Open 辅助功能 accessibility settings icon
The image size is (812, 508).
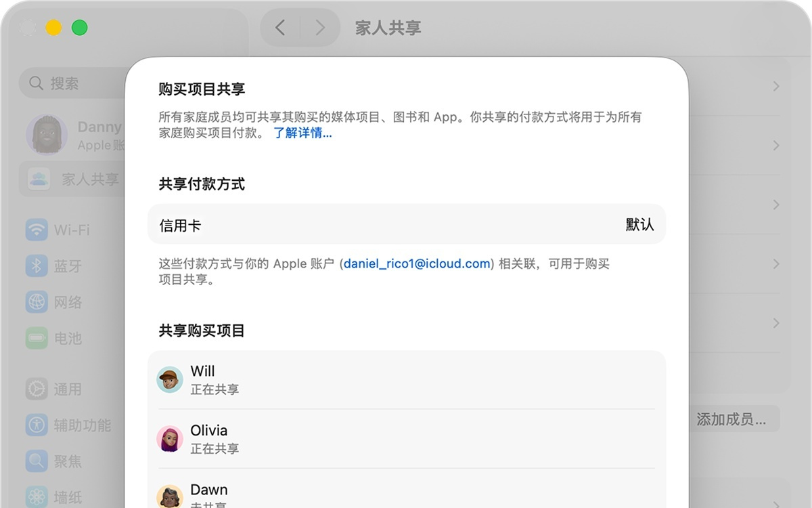click(x=36, y=425)
